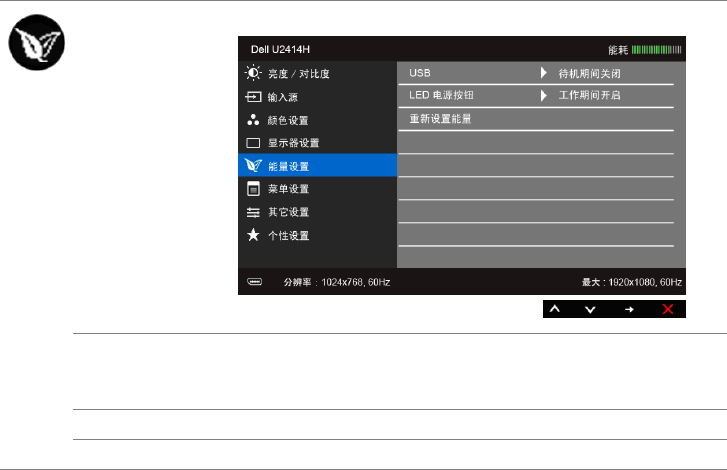The height and width of the screenshot is (470, 727).
Task: Click the brightness/contrast sun icon
Action: click(253, 73)
